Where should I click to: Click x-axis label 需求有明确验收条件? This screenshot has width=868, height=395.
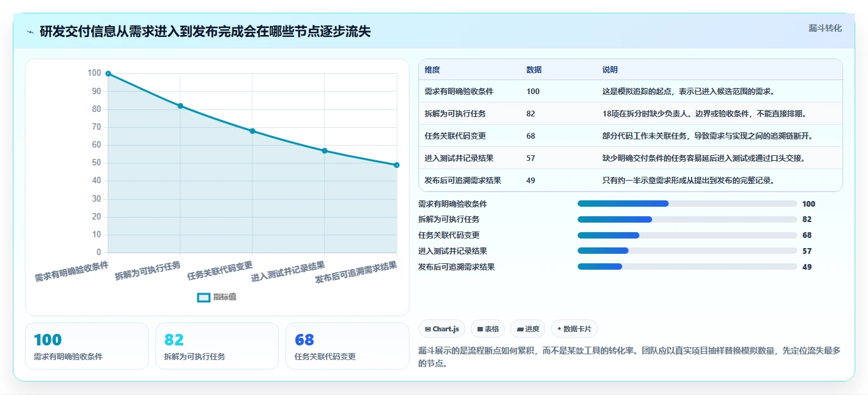71,271
